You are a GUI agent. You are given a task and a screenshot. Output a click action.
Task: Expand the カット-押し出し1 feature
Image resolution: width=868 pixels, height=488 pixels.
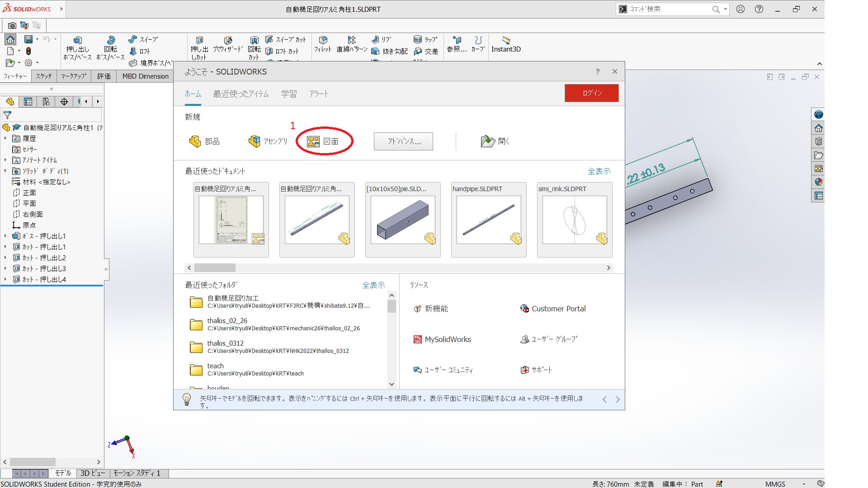point(5,247)
